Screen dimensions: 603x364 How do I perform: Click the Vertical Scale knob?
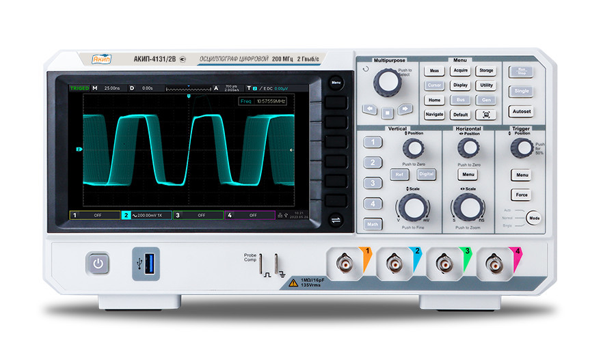click(x=413, y=207)
